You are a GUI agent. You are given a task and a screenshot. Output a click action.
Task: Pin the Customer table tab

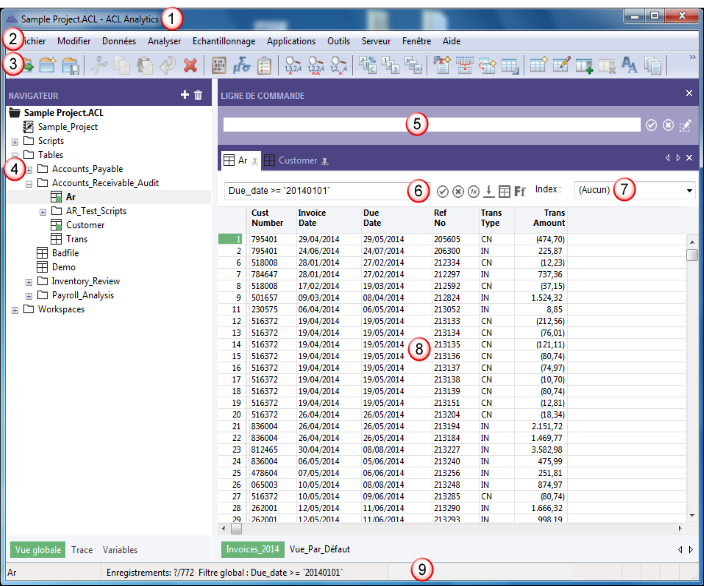click(x=326, y=160)
